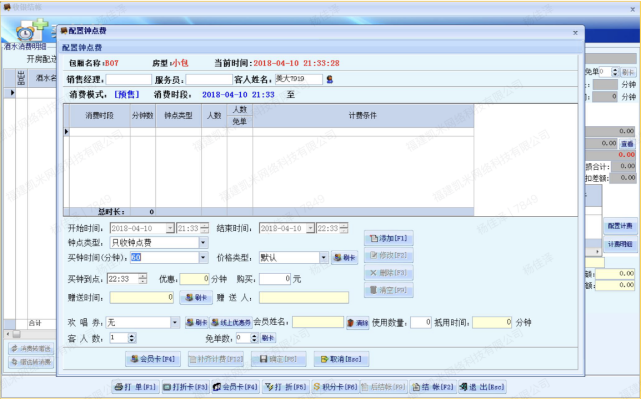Click the 赠送时间 field
Image resolution: width=641 pixels, height=399 pixels.
pos(142,297)
